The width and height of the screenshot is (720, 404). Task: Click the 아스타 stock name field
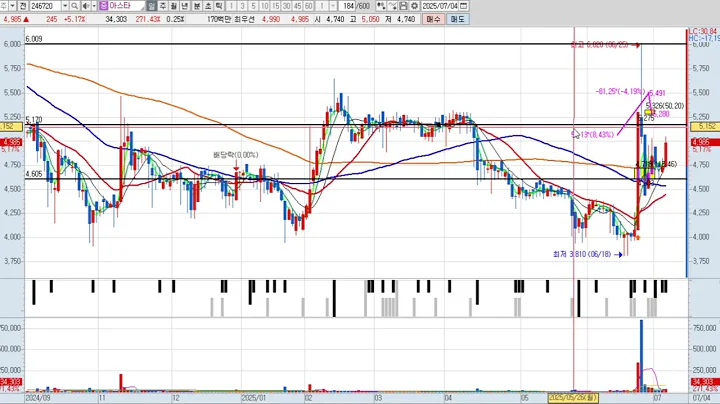pos(126,6)
